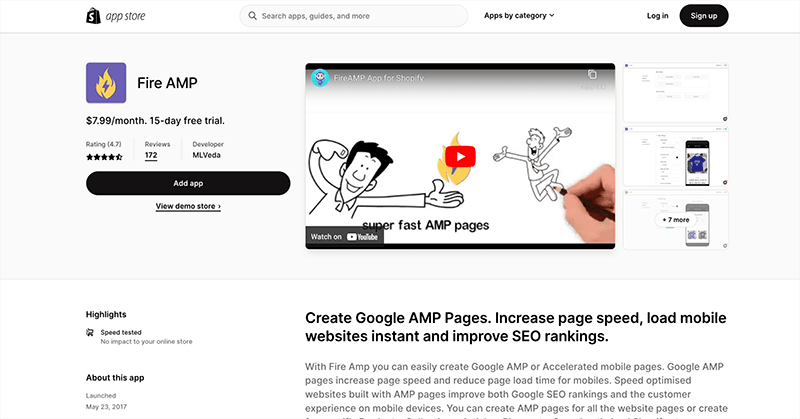Click the Shopify app store logo
The width and height of the screenshot is (800, 419).
116,16
